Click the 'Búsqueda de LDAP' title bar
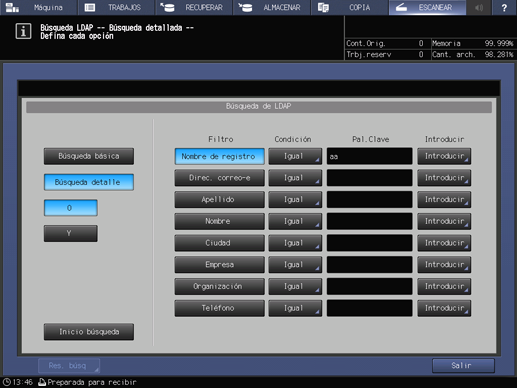 259,107
